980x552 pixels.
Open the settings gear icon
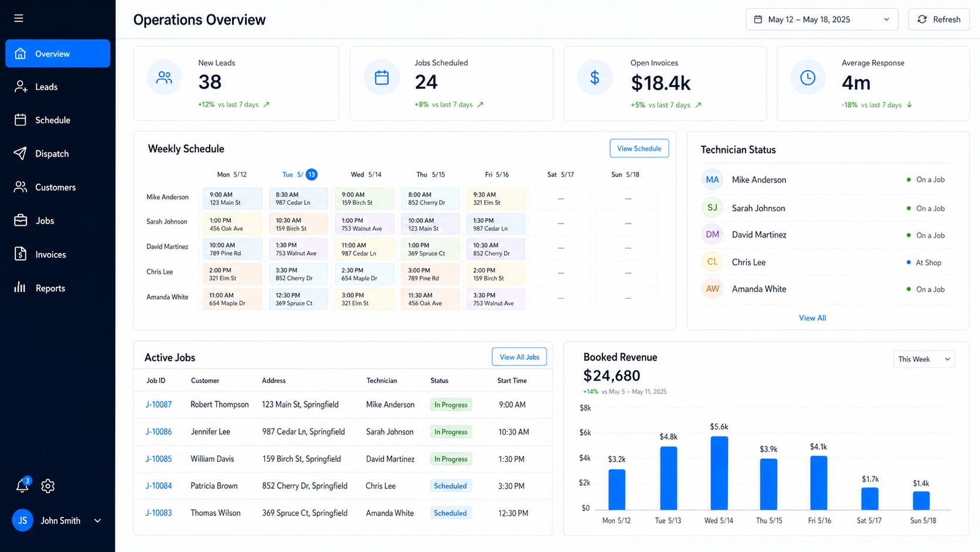coord(48,486)
